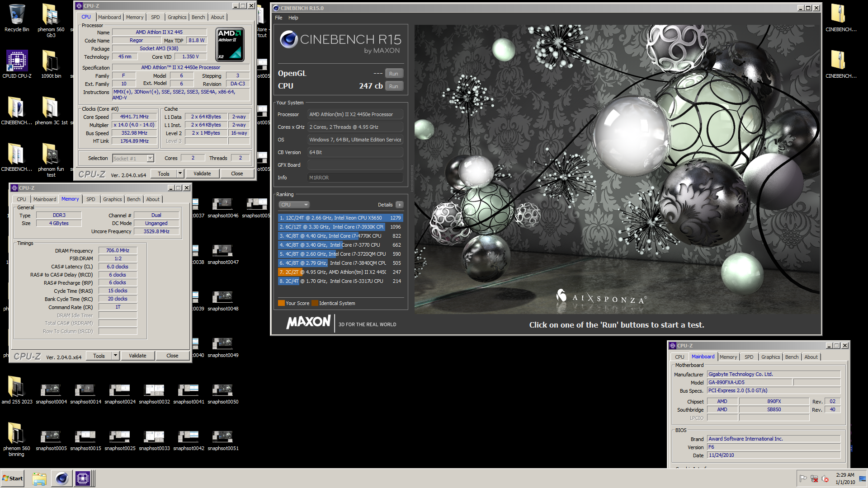Open the Help menu in Cinebench

[x=293, y=18]
